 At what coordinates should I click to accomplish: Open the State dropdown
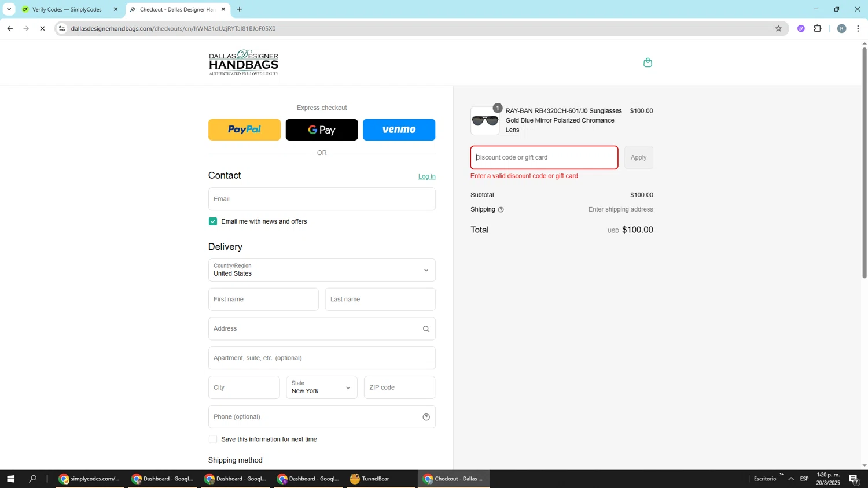coord(322,387)
